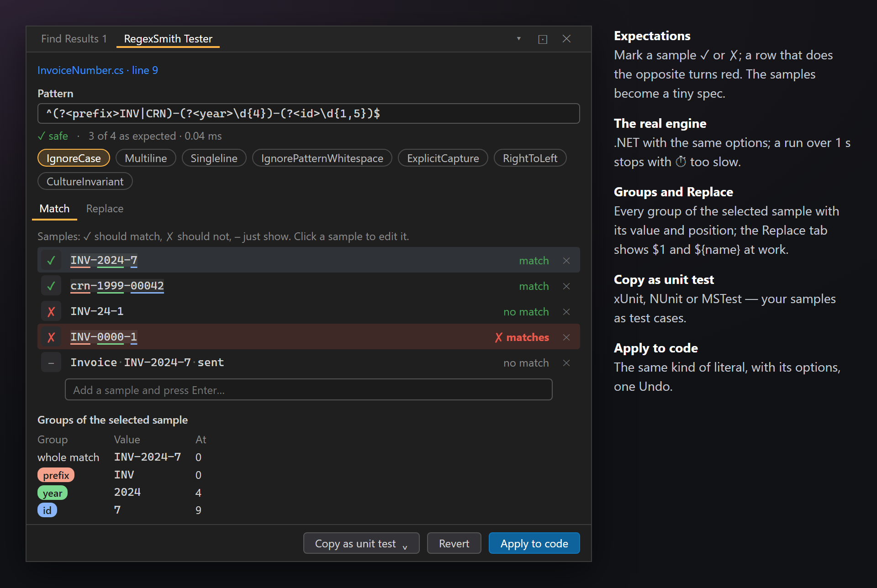Switch to the Replace tab
This screenshot has height=588, width=877.
(x=105, y=209)
